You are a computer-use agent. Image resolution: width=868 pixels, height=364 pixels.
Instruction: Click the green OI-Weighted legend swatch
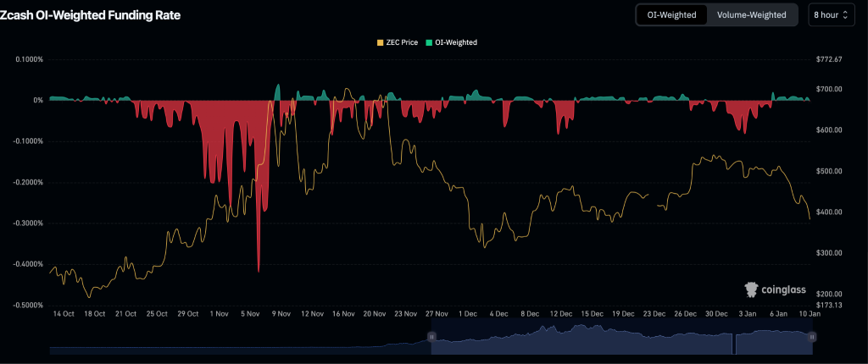click(x=429, y=42)
